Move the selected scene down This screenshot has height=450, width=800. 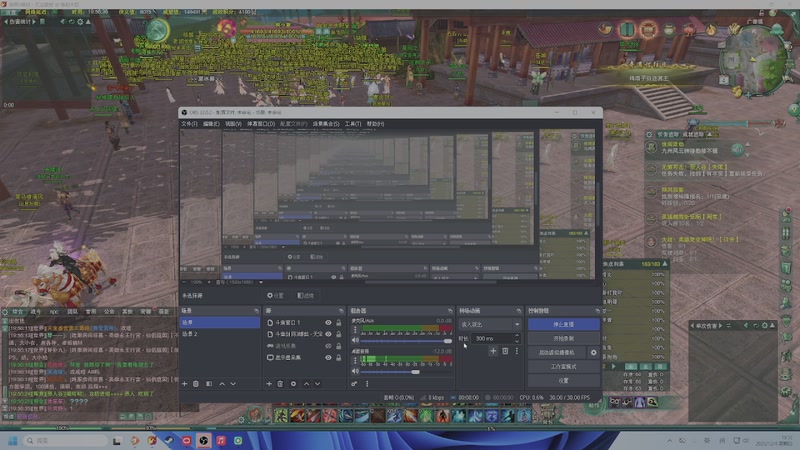point(233,384)
